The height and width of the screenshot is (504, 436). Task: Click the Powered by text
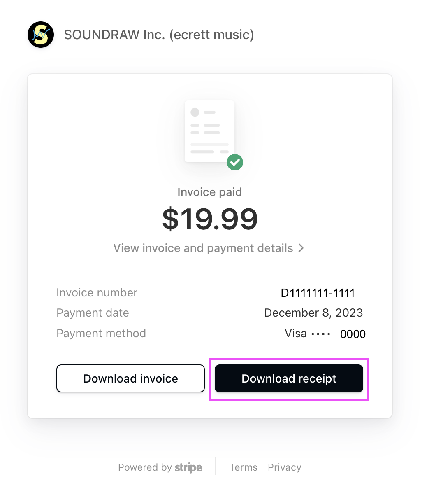pos(145,467)
